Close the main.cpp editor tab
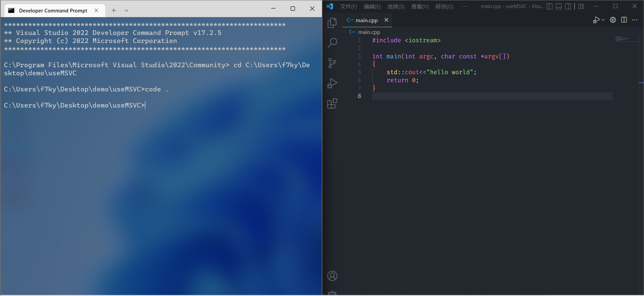The height and width of the screenshot is (296, 644). pos(386,20)
